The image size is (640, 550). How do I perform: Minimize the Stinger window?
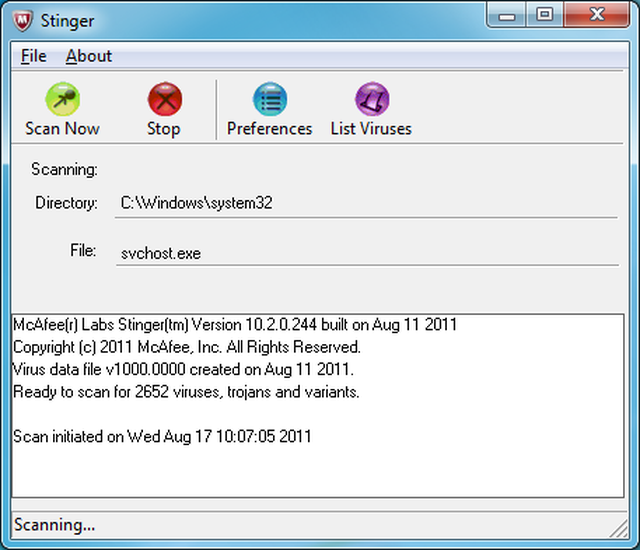[507, 16]
